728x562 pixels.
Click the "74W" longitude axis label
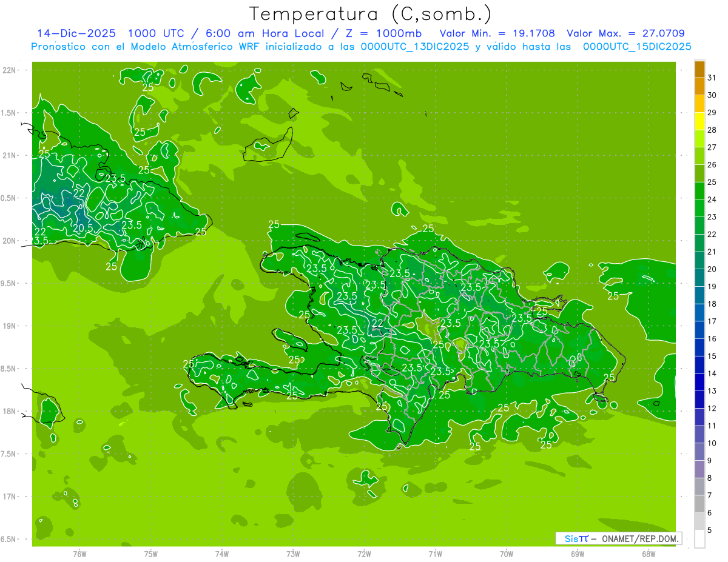tap(222, 554)
